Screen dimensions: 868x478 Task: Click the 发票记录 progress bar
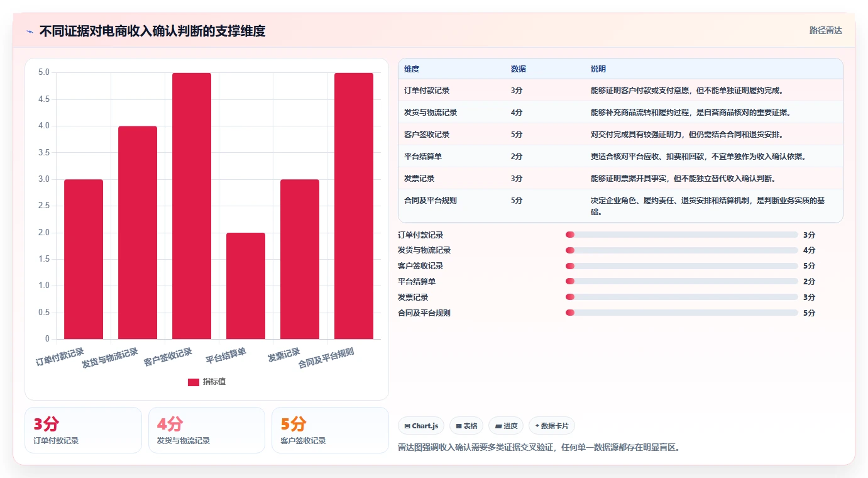tap(681, 297)
